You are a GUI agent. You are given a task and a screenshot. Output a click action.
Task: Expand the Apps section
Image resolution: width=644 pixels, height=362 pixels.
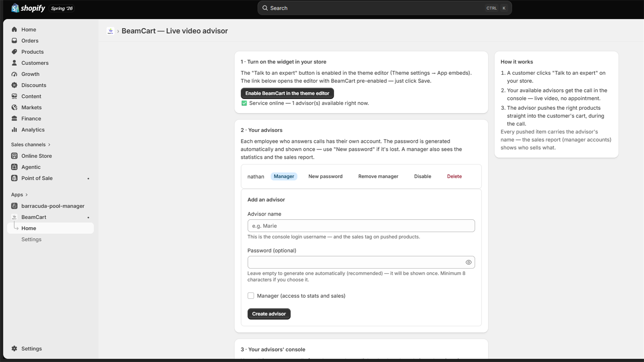point(19,195)
